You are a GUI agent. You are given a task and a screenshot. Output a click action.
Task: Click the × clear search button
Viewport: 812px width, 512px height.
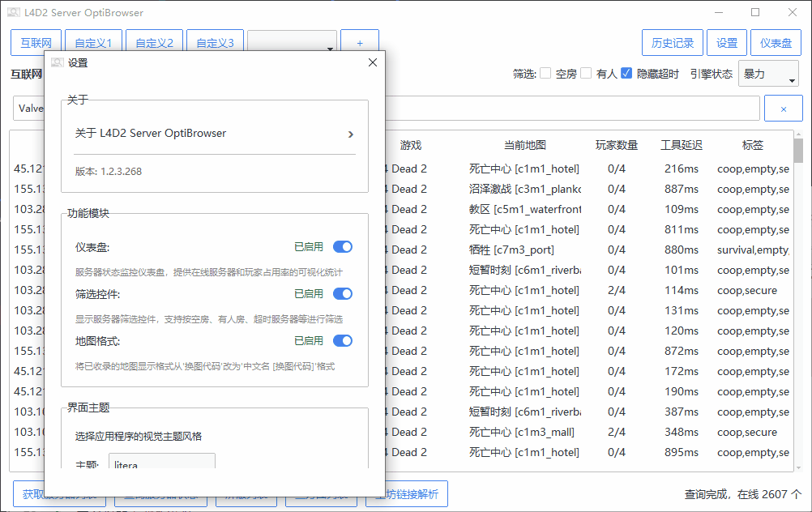(784, 109)
